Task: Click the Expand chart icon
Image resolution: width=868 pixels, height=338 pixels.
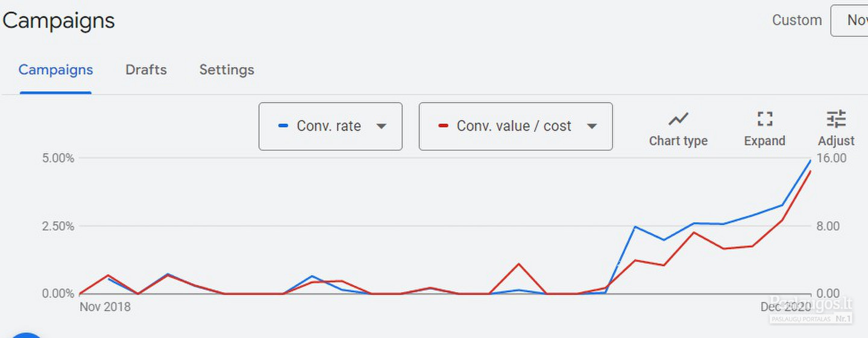Action: tap(765, 118)
